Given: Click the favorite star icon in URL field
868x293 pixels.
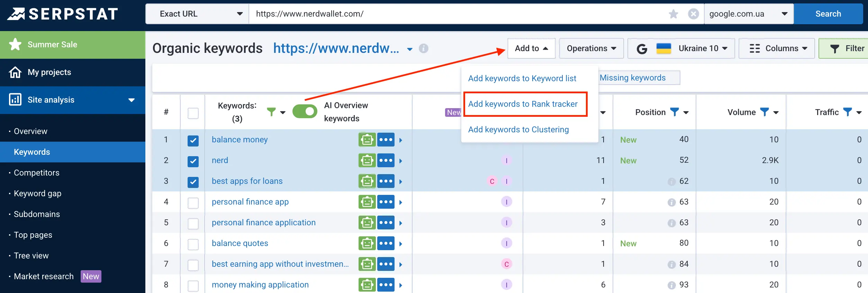Looking at the screenshot, I should (673, 14).
